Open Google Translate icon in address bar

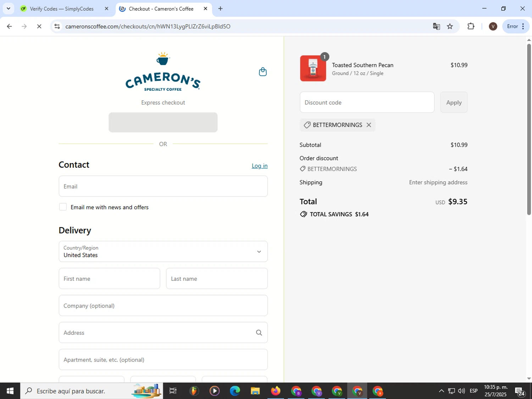[436, 26]
